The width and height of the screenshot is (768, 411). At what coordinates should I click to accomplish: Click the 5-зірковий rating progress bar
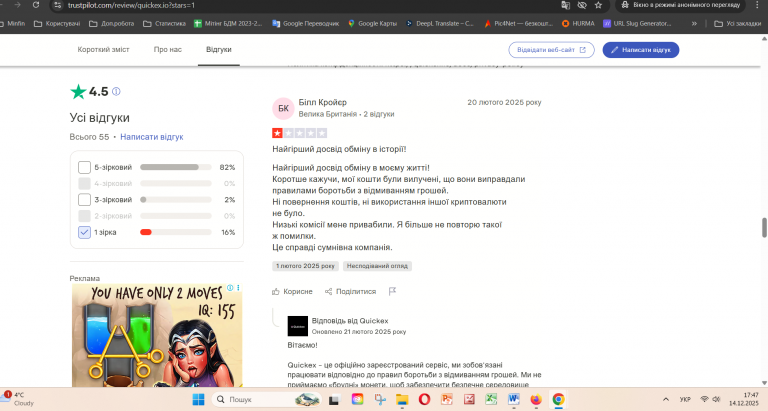[176, 167]
